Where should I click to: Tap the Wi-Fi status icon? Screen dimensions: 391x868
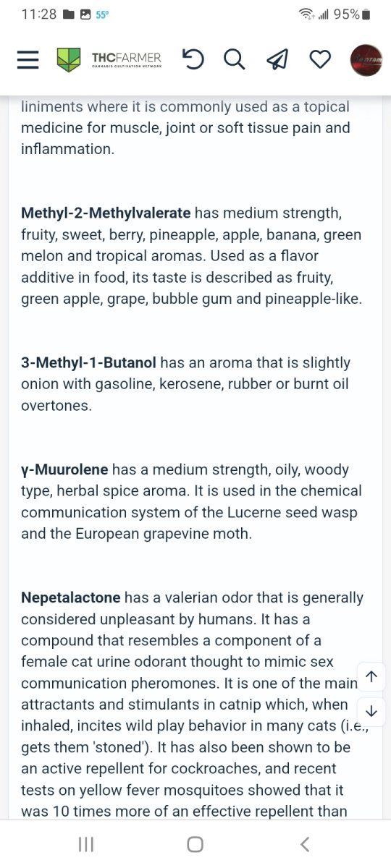pyautogui.click(x=306, y=14)
